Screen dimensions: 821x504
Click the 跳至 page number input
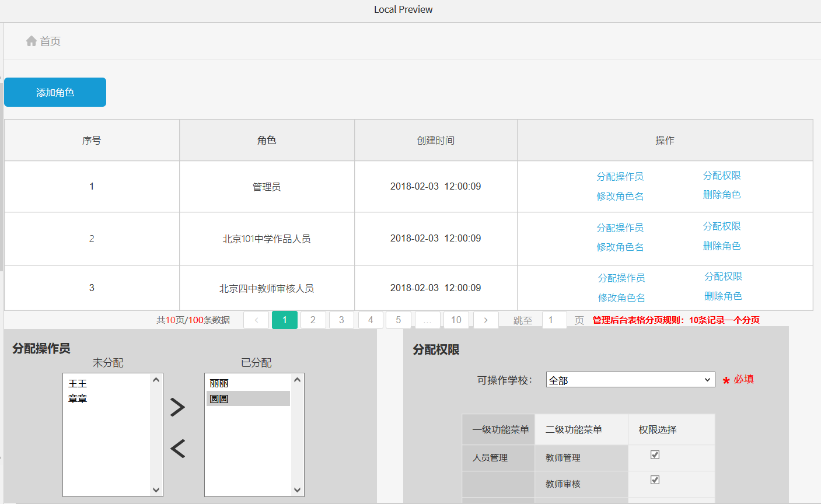pyautogui.click(x=554, y=320)
